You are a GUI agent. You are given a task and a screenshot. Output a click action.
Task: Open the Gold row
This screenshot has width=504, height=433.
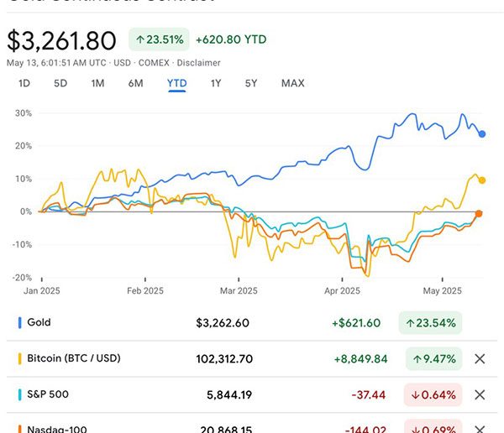252,323
